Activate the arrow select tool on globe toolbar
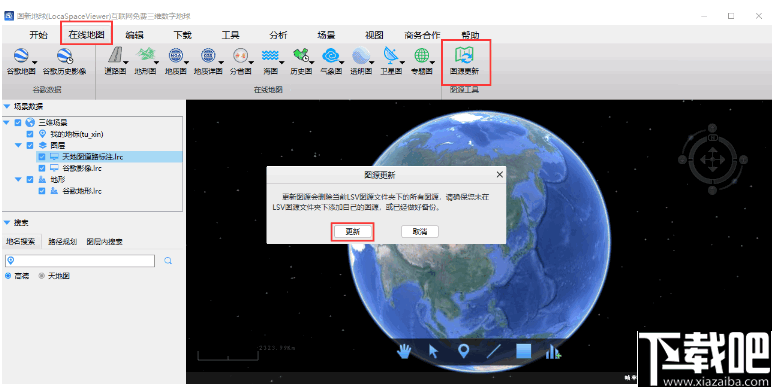773x387 pixels. coord(433,352)
